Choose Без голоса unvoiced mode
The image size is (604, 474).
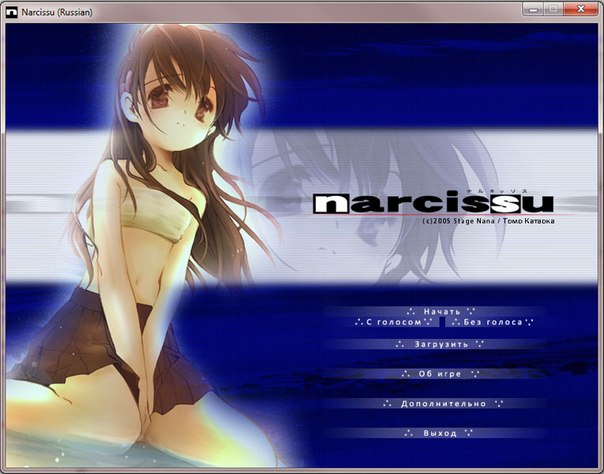tap(492, 322)
